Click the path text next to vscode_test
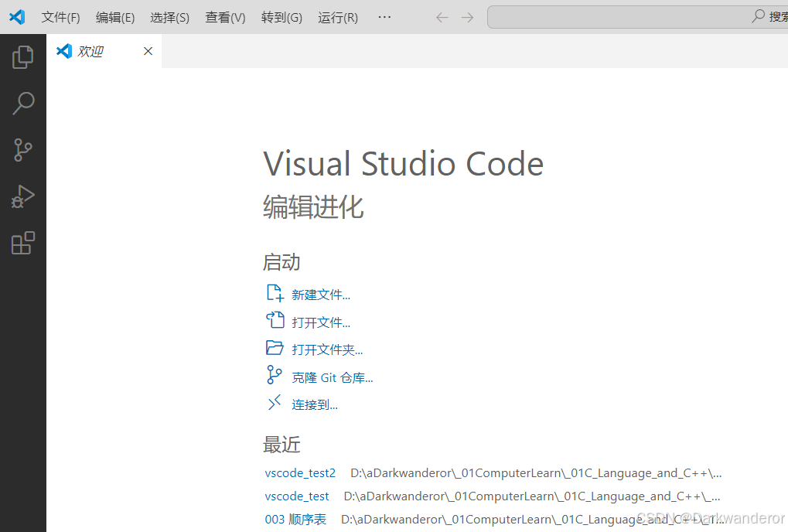 coord(532,496)
